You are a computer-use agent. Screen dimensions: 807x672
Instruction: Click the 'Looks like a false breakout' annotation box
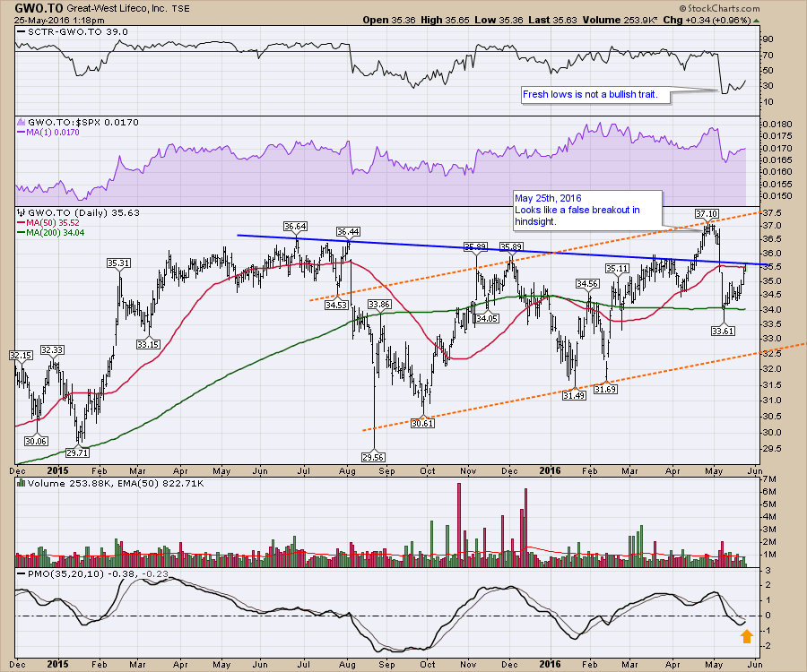[587, 210]
